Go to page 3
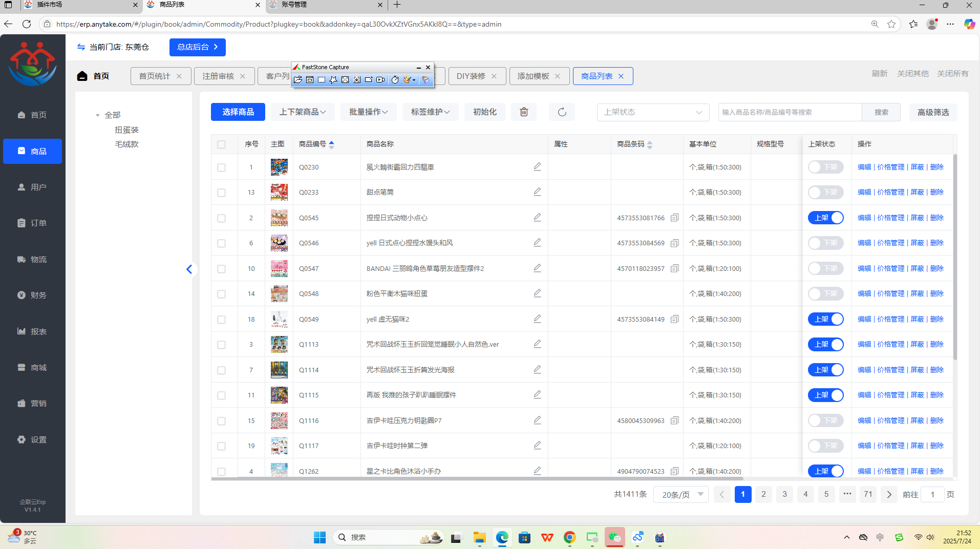Screen dimensions: 980x549 [x=784, y=494]
